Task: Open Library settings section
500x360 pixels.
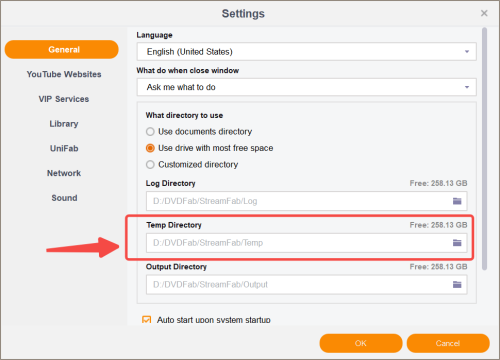Action: coord(64,124)
